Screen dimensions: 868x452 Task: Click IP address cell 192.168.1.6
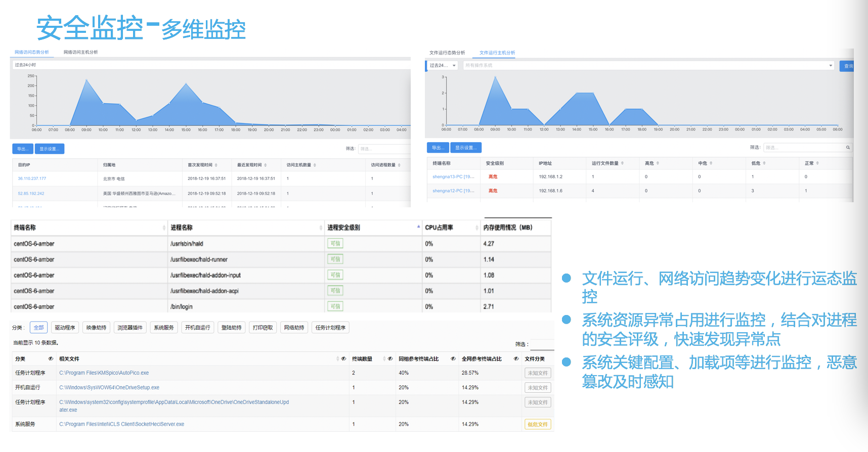click(x=550, y=191)
